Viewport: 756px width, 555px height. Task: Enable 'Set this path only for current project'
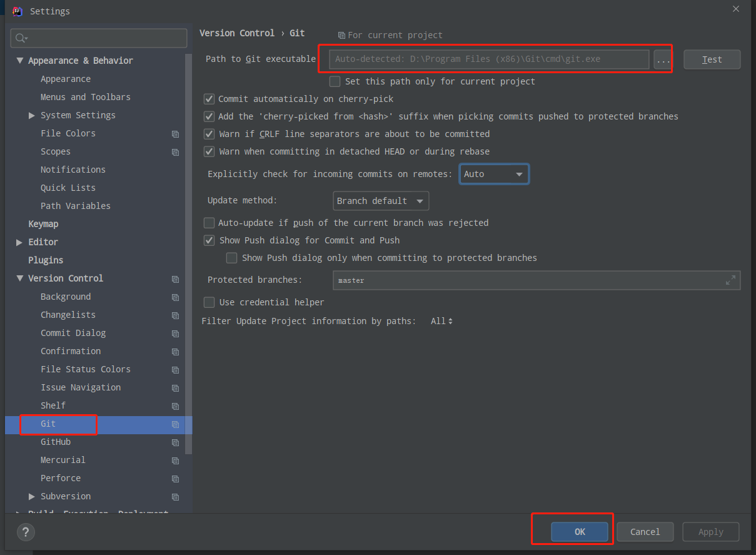(x=335, y=81)
